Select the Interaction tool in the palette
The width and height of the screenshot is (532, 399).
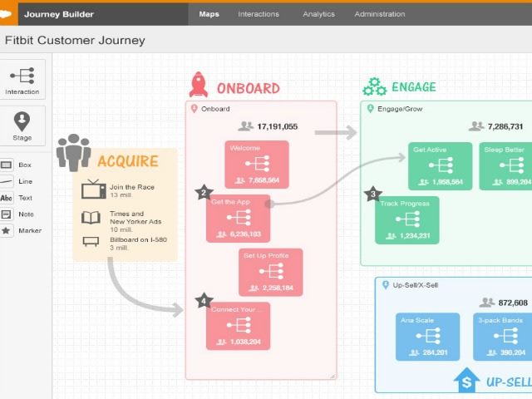[22, 80]
